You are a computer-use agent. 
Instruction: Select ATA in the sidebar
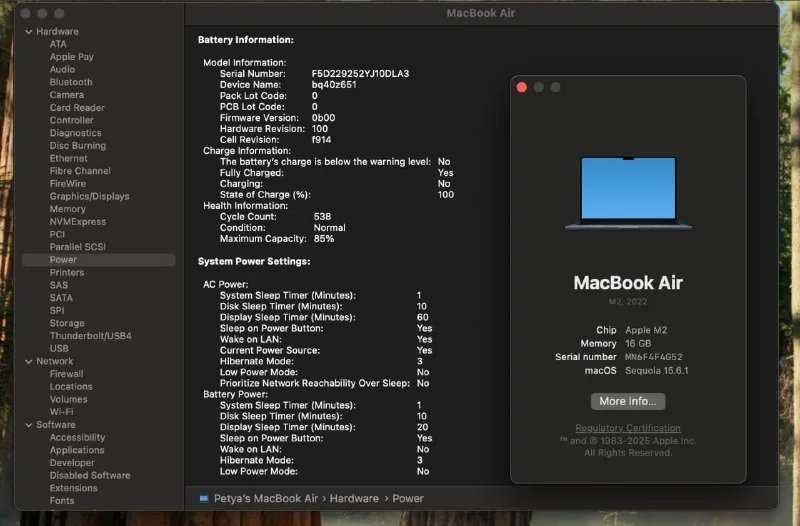[x=58, y=44]
